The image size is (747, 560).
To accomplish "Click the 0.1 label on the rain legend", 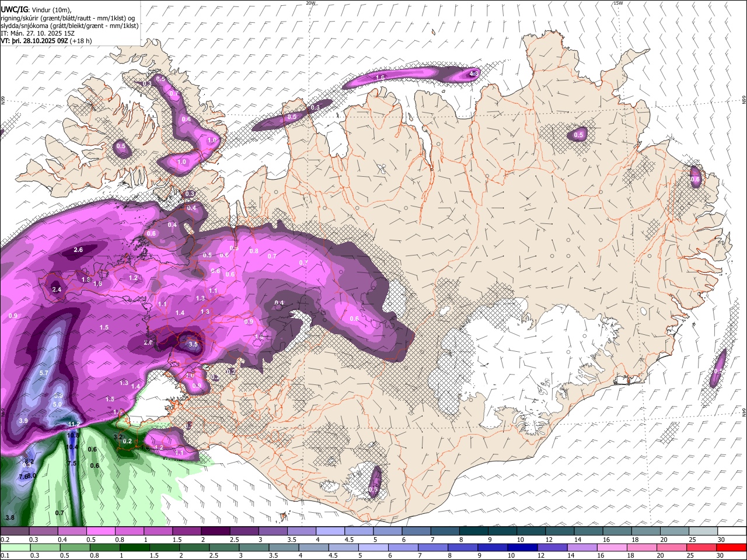I will (5, 555).
